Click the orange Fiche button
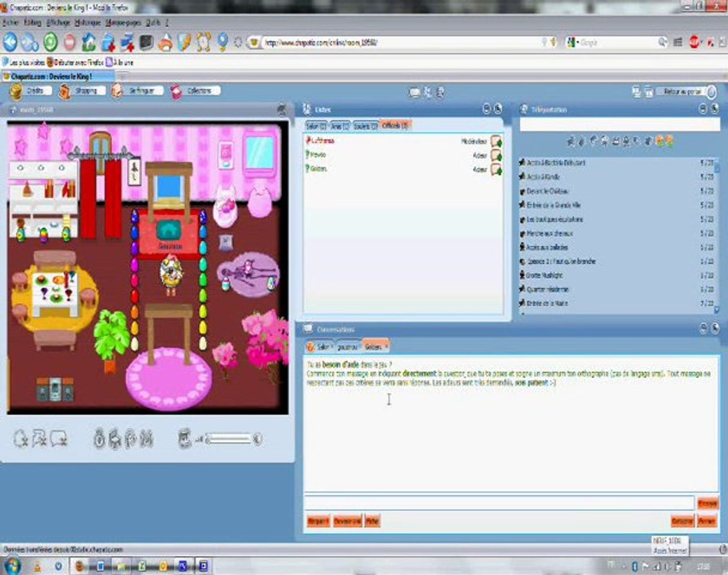Screen dimensions: 728x575 coord(372,521)
